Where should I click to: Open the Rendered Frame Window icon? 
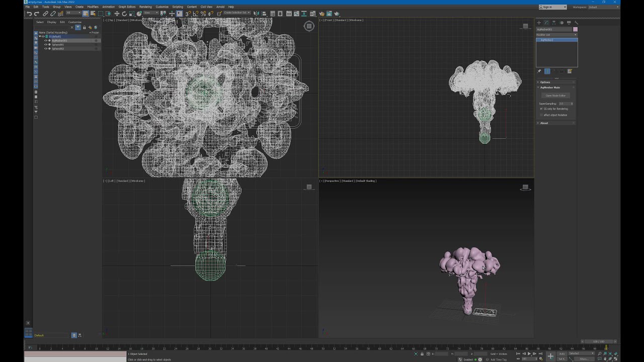click(x=329, y=14)
